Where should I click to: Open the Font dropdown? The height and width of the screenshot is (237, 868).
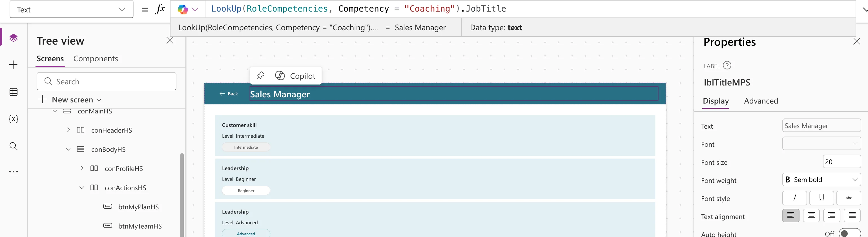(x=821, y=144)
